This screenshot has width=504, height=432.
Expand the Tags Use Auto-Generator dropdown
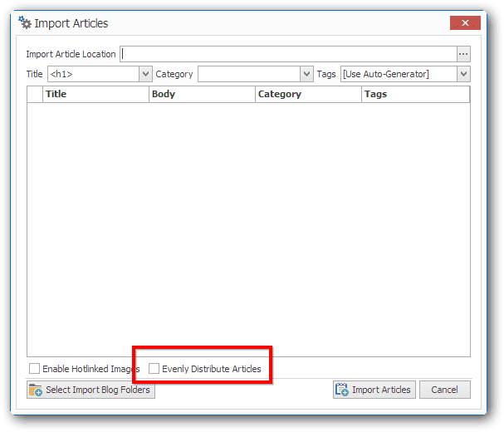(x=463, y=74)
